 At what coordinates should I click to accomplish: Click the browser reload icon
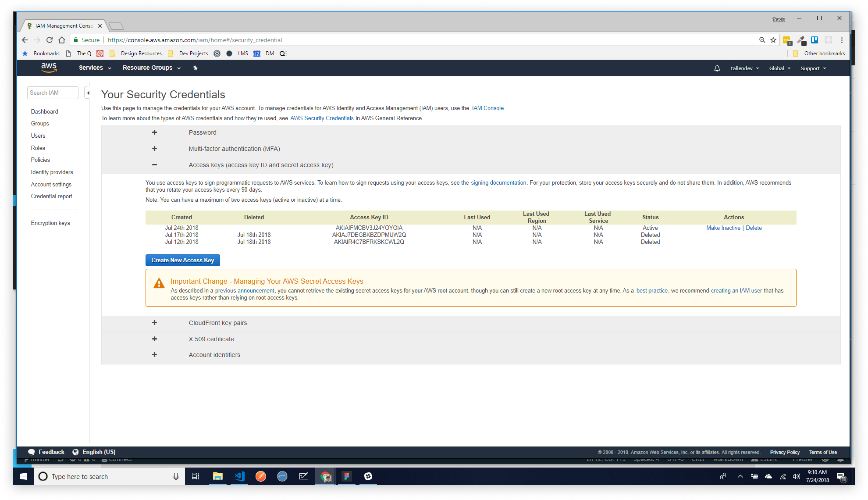point(50,40)
